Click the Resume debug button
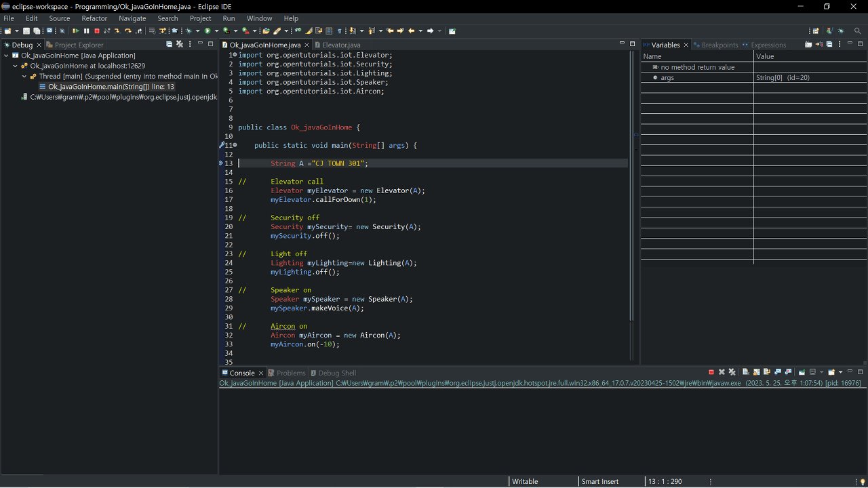 point(76,30)
